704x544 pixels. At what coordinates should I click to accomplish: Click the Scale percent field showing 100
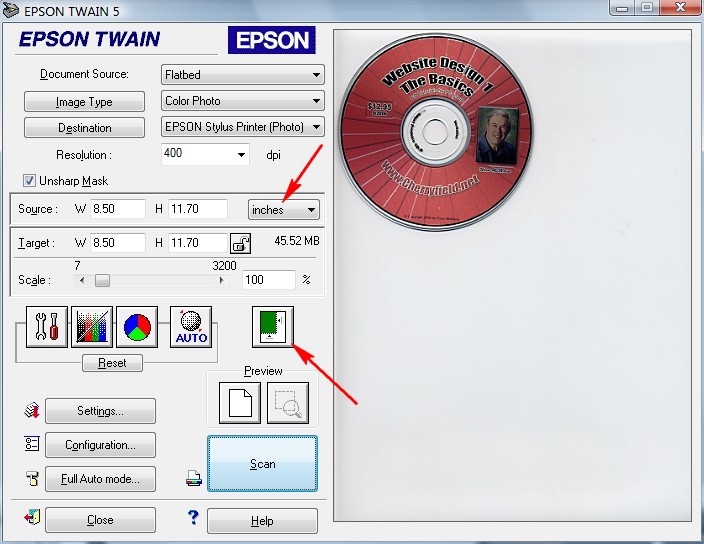coord(269,280)
